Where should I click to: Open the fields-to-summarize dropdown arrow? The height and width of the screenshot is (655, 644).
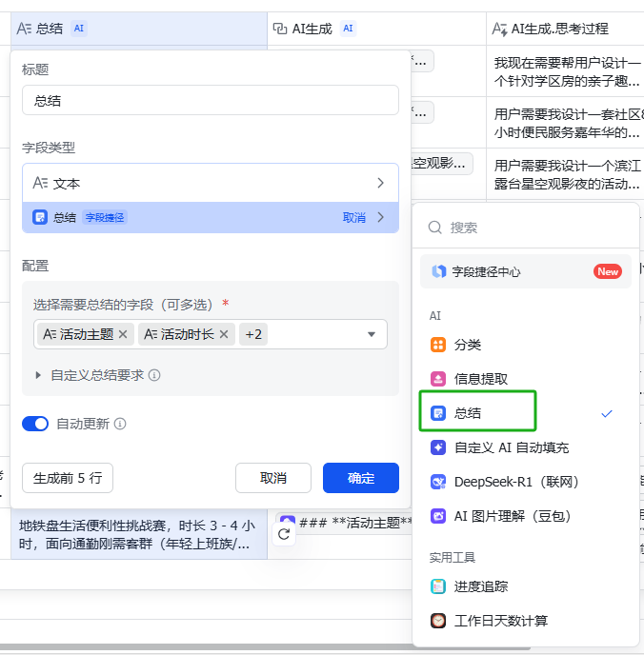[x=372, y=334]
